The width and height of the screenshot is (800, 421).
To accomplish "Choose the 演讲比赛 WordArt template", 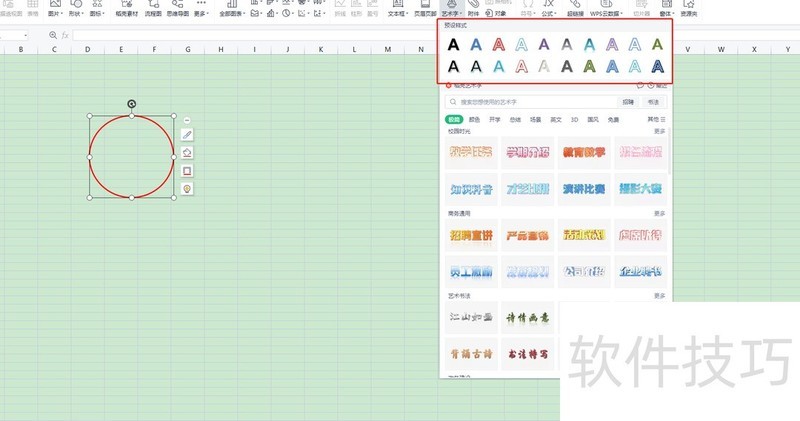I will [584, 187].
